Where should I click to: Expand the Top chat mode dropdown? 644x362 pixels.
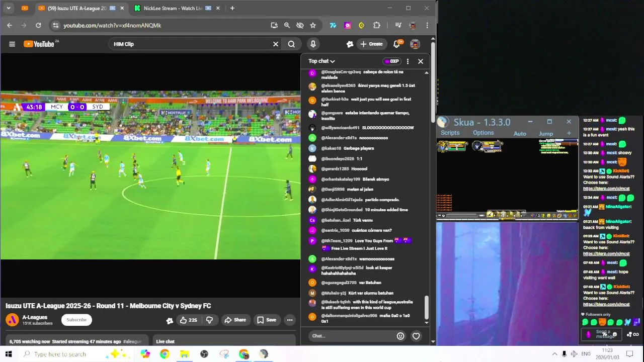click(x=322, y=61)
